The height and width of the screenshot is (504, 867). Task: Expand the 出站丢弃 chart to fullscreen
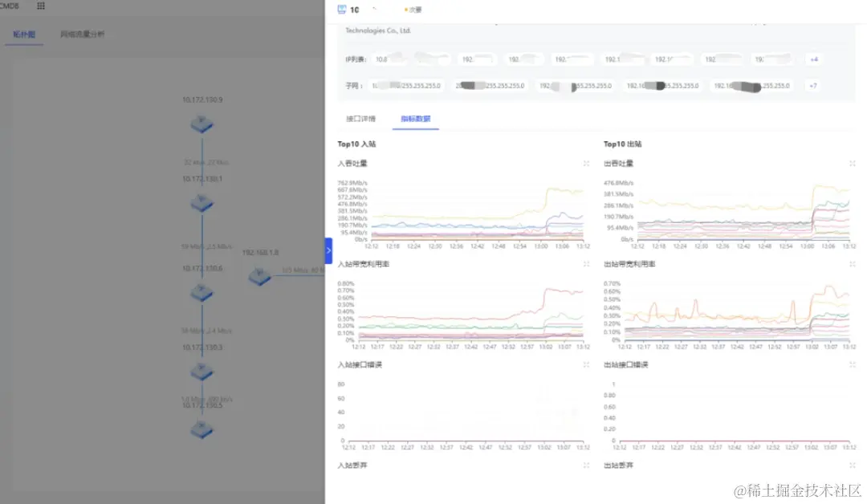(852, 465)
